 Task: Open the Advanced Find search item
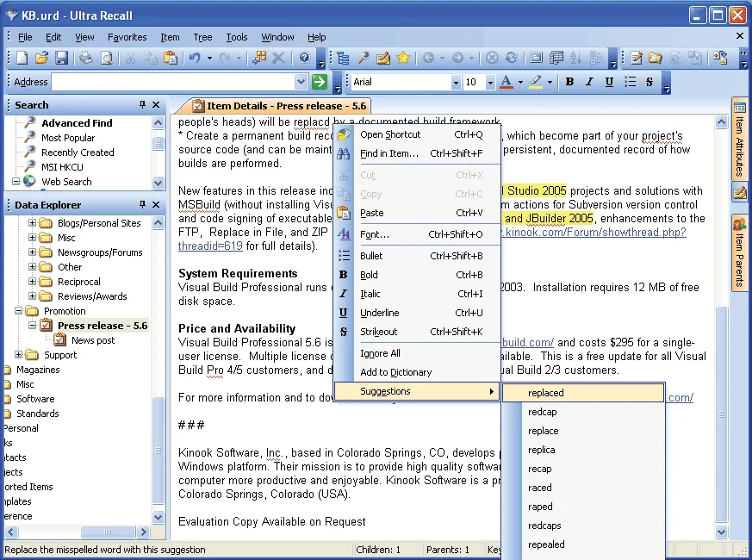tap(77, 123)
